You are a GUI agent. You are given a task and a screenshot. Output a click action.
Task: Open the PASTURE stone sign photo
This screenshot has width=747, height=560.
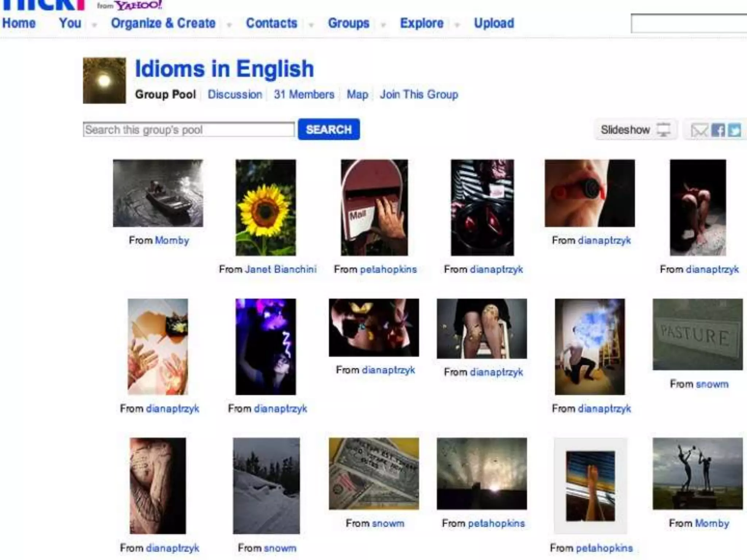click(698, 335)
